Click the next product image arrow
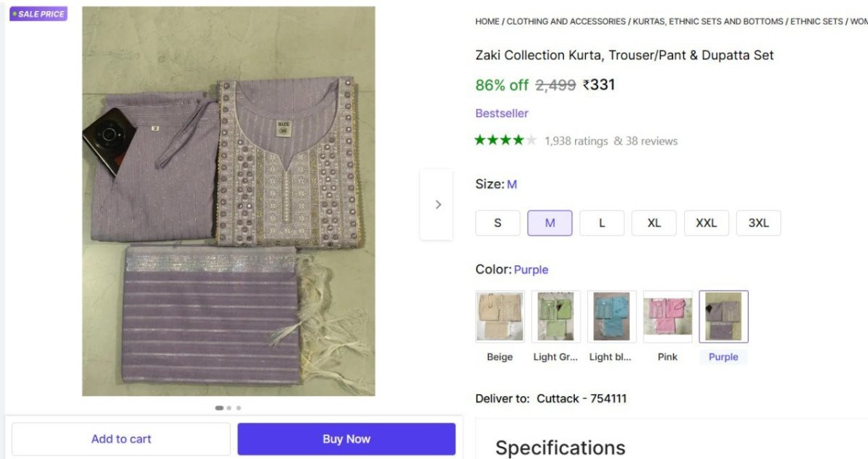The height and width of the screenshot is (459, 868). pyautogui.click(x=437, y=205)
